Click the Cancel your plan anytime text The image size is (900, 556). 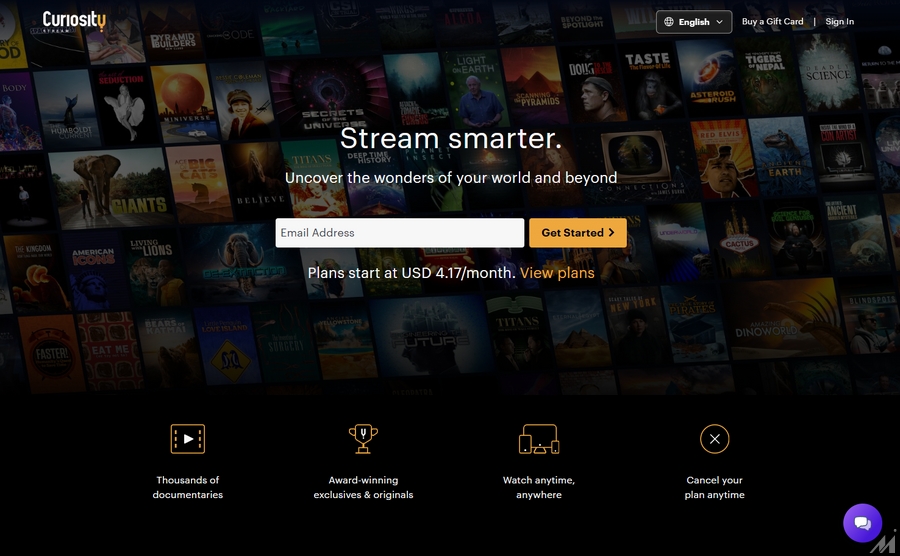pyautogui.click(x=715, y=487)
